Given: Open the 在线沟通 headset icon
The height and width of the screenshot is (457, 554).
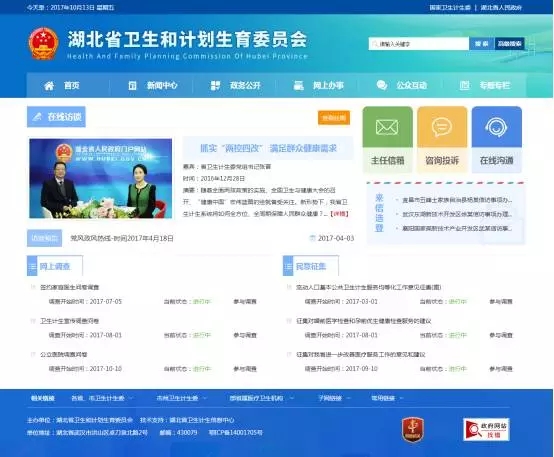Looking at the screenshot, I should (496, 127).
